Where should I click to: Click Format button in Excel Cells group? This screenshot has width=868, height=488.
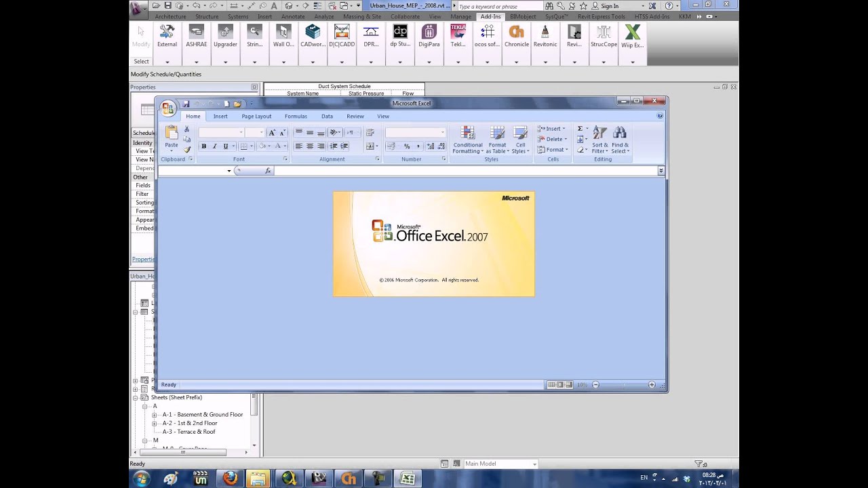pyautogui.click(x=553, y=150)
